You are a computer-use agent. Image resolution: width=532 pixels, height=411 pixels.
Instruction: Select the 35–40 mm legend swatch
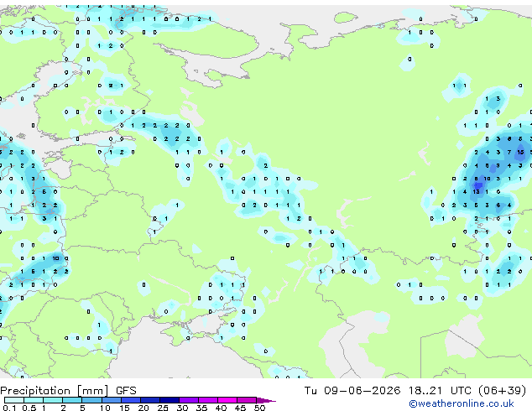pos(207,400)
